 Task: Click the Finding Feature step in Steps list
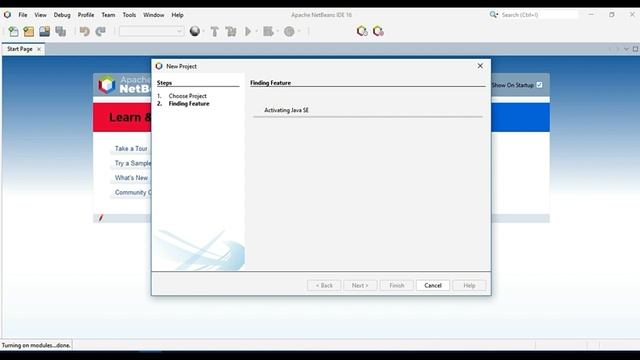189,104
